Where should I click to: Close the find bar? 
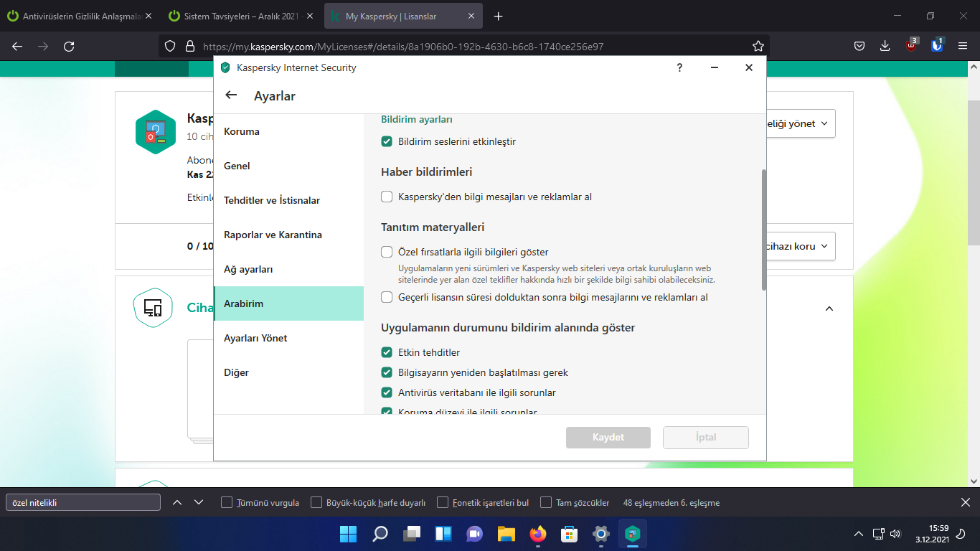point(965,502)
